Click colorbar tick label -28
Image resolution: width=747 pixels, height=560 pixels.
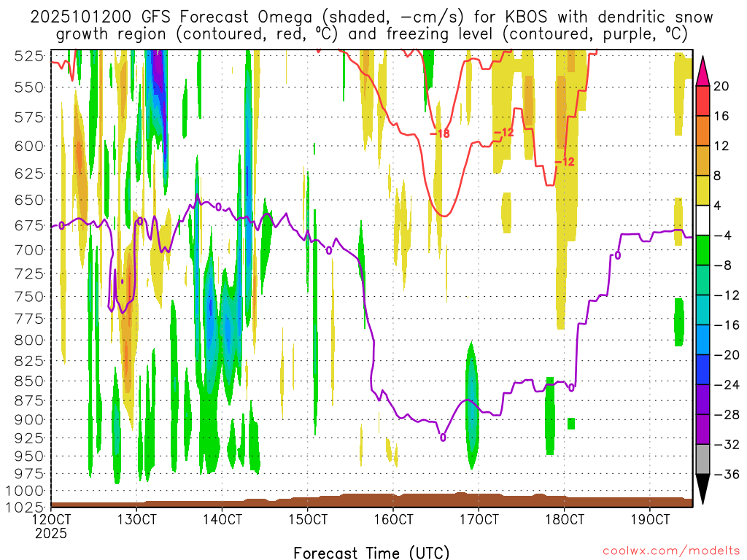(727, 414)
